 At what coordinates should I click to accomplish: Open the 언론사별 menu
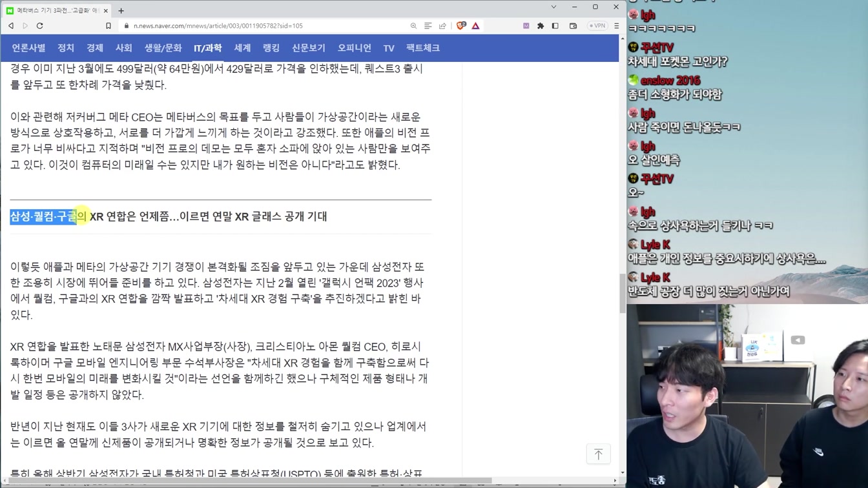tap(28, 48)
